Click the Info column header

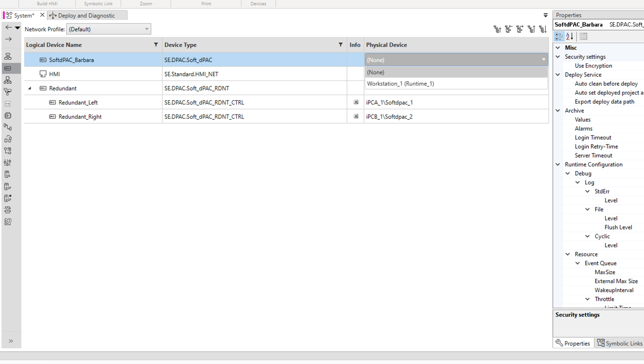point(355,45)
